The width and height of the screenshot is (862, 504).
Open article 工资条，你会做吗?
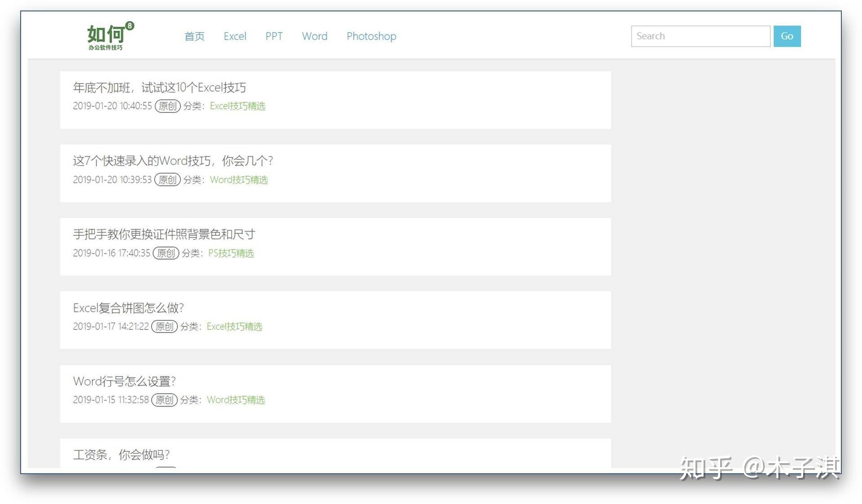pyautogui.click(x=121, y=455)
